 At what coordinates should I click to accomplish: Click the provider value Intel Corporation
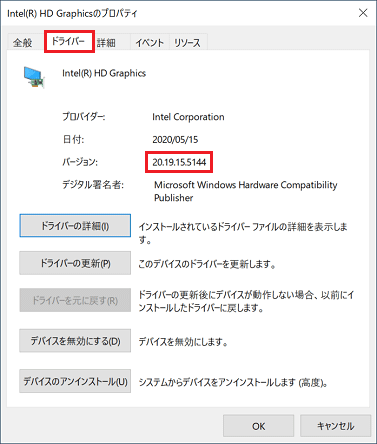coord(188,117)
